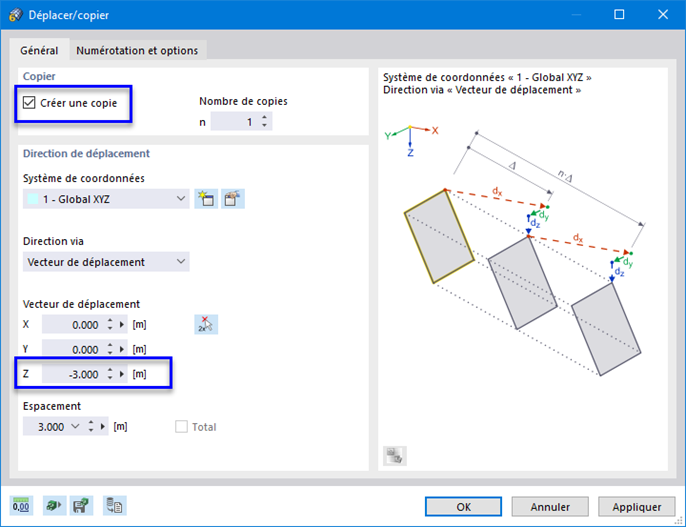686x527 pixels.
Task: Toggle the preview graphic mode icon
Action: pos(395,456)
